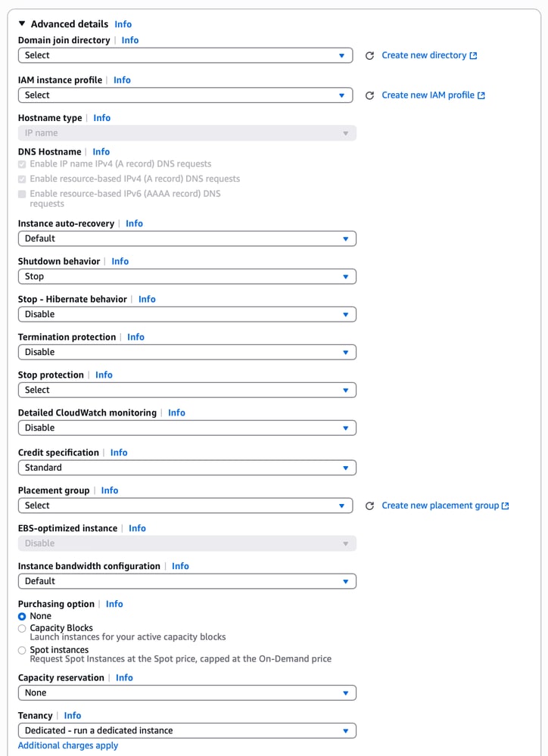Click the refresh icon next to directory dropdown

pyautogui.click(x=370, y=54)
